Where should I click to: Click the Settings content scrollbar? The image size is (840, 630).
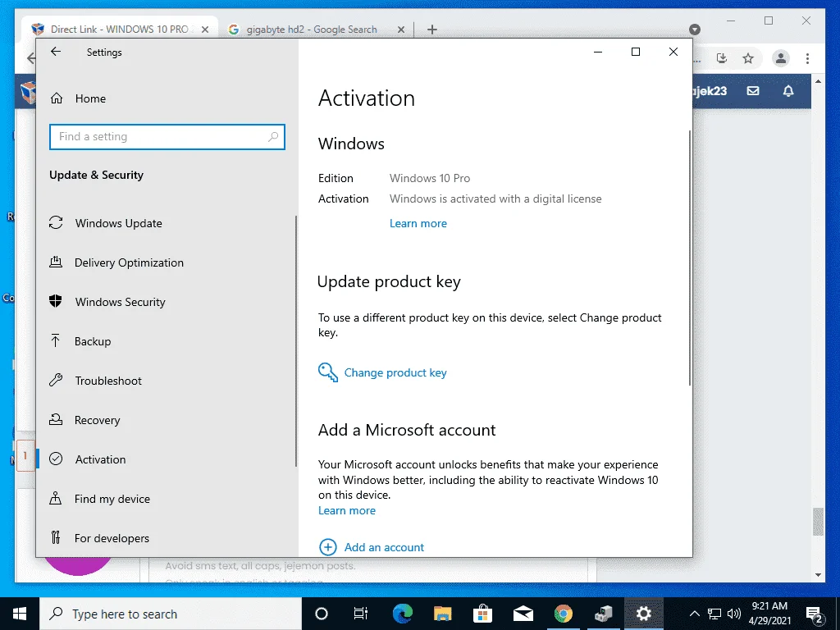689,258
